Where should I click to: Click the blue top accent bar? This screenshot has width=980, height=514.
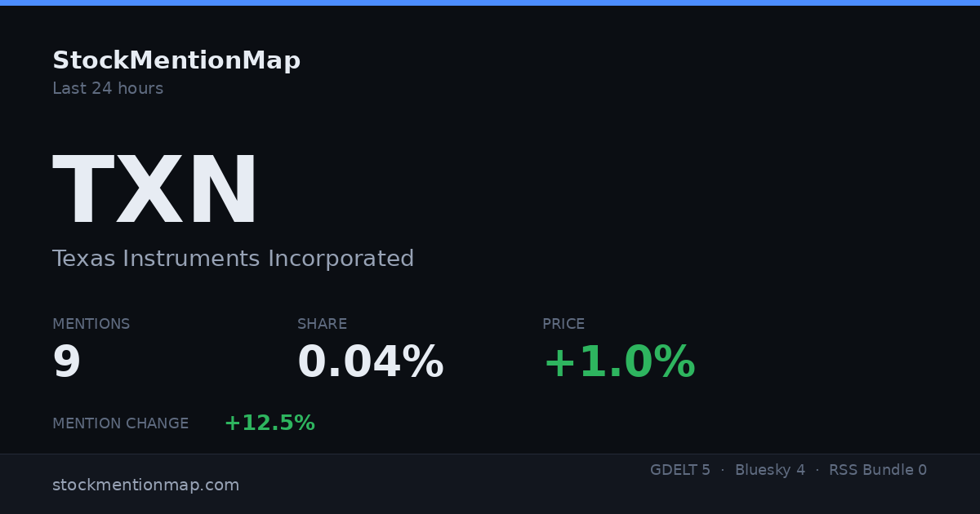pyautogui.click(x=490, y=2)
